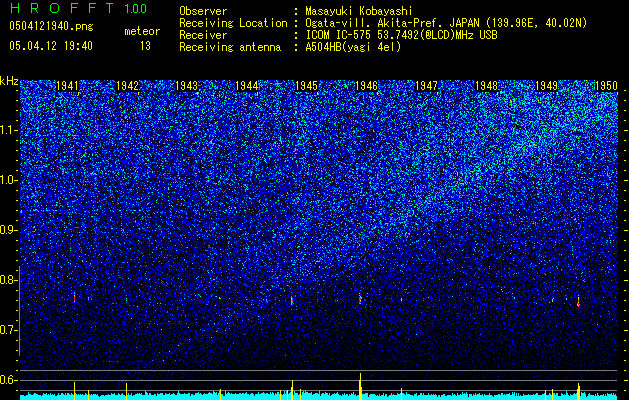Click the 1948 time marker

tap(486, 86)
